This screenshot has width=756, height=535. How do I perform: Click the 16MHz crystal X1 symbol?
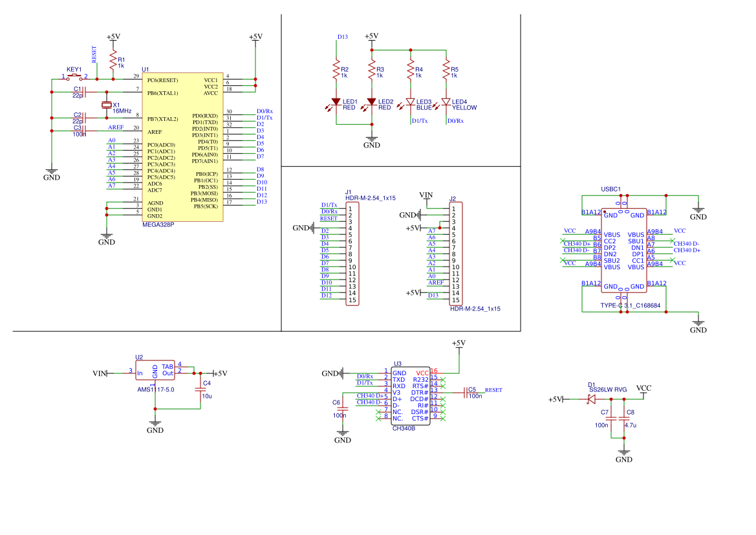107,105
